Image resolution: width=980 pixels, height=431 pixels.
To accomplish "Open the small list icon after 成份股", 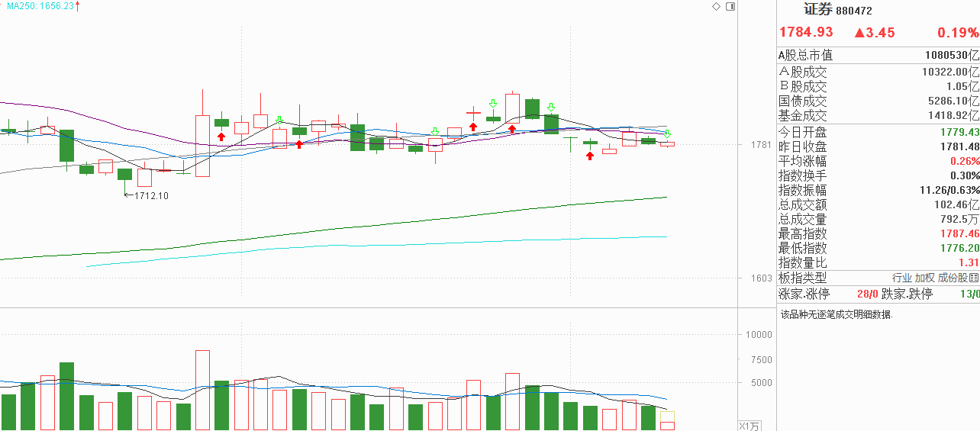I will click(x=974, y=278).
